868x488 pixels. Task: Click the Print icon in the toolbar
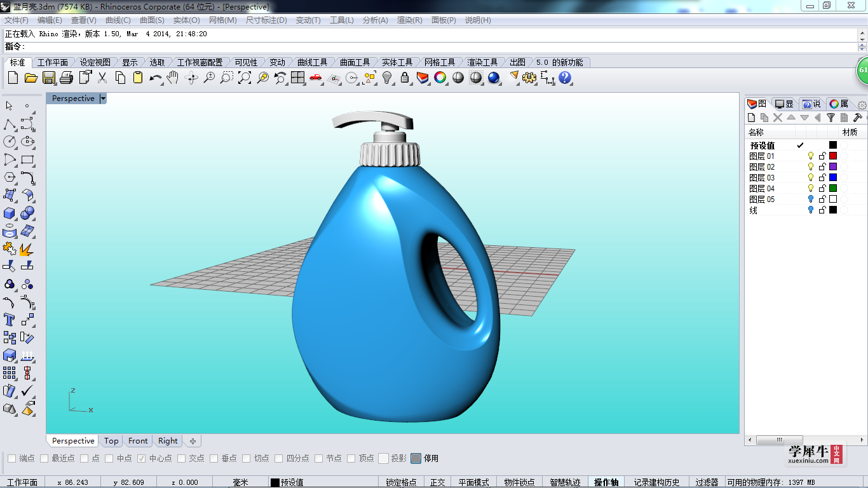pyautogui.click(x=66, y=78)
